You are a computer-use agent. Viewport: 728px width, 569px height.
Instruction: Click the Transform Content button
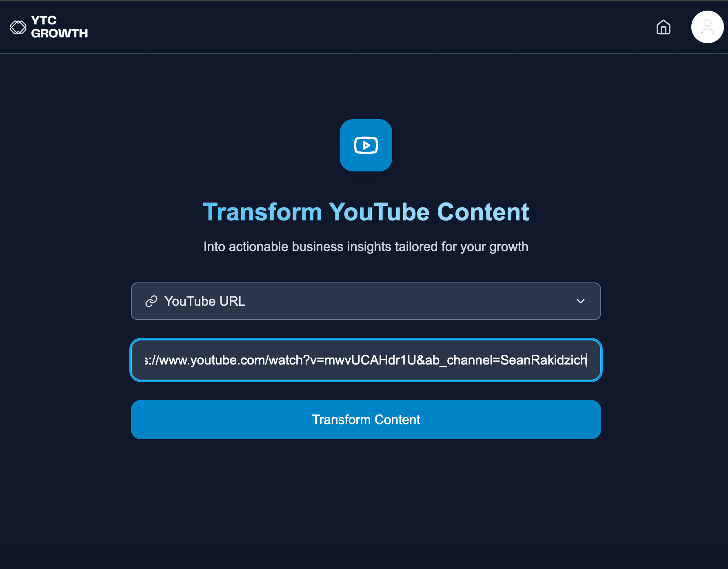click(366, 420)
